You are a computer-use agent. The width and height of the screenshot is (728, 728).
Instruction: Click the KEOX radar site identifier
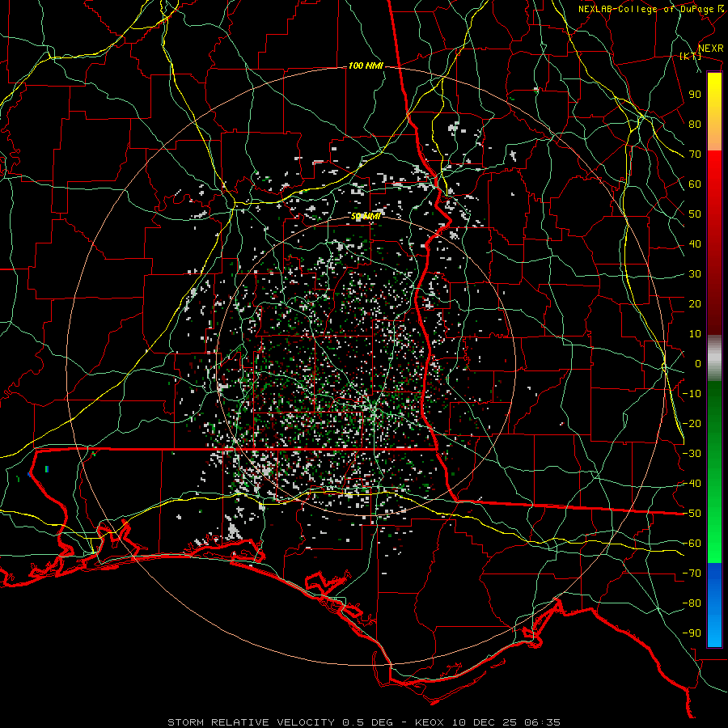429,722
